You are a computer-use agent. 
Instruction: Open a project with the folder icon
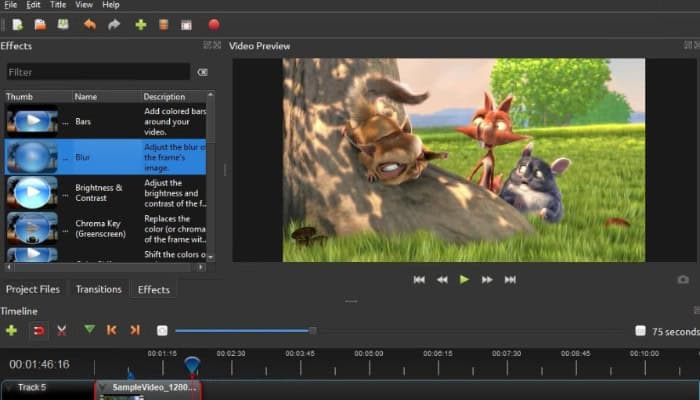point(40,25)
